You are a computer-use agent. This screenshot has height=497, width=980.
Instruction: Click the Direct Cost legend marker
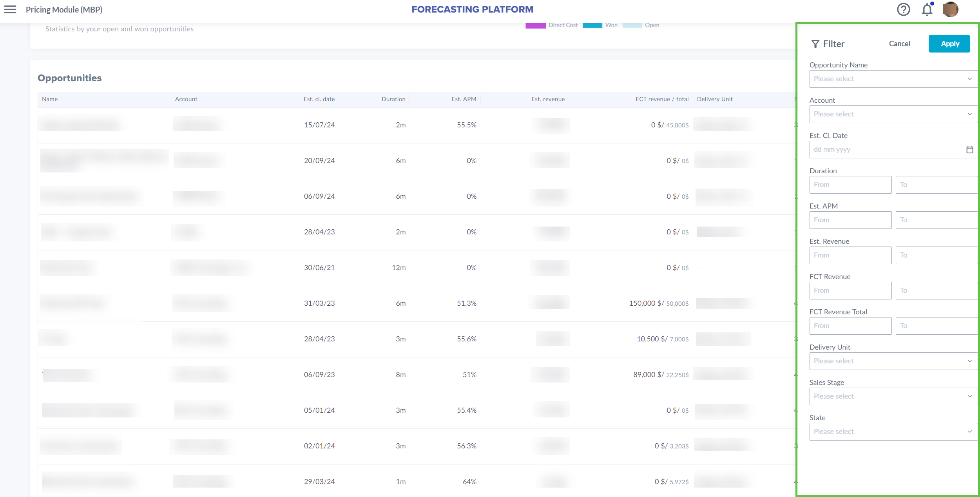(535, 25)
